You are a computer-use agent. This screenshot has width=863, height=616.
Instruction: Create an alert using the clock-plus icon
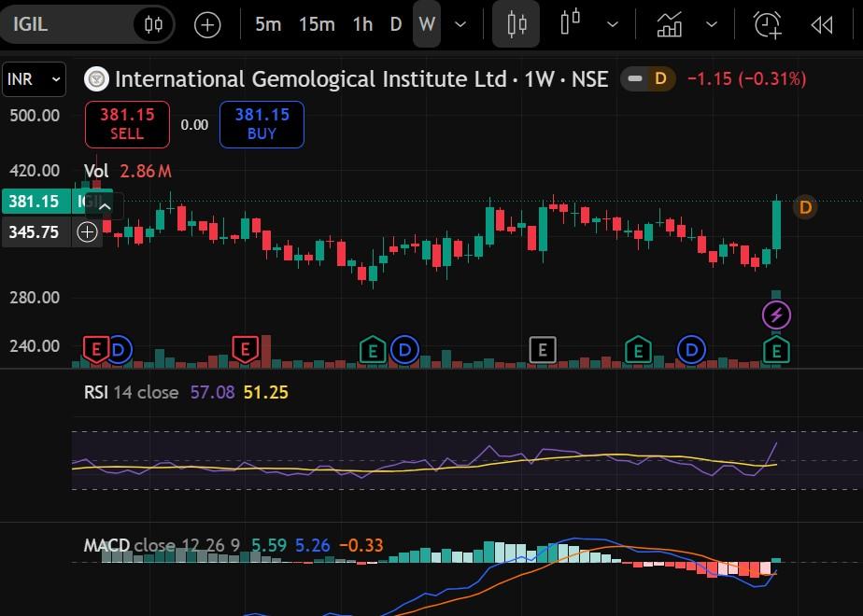767,25
